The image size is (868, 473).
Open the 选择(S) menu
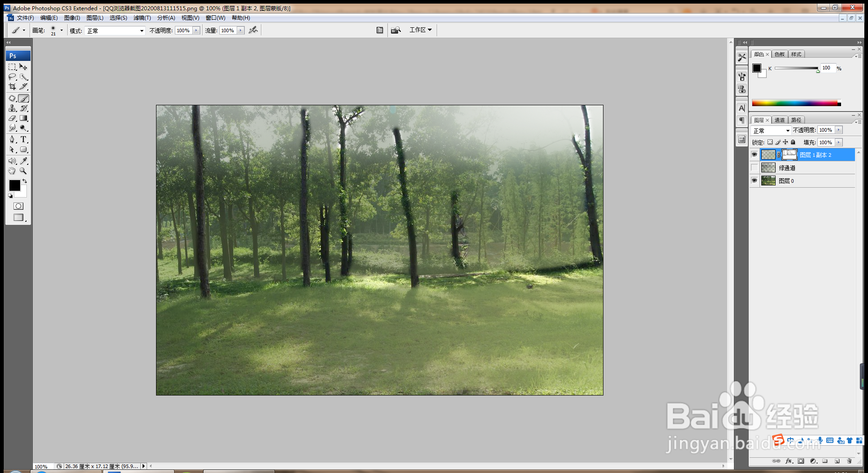point(118,18)
